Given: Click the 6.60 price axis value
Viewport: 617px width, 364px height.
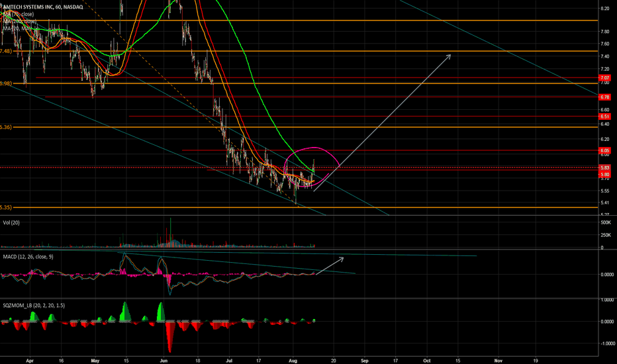Looking at the screenshot, I should tap(605, 110).
